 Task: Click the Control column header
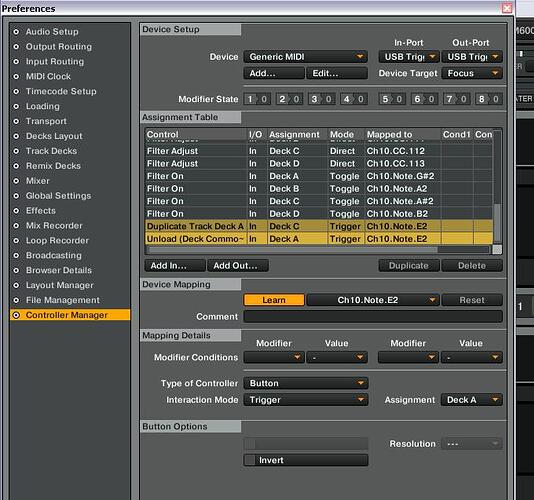[196, 135]
